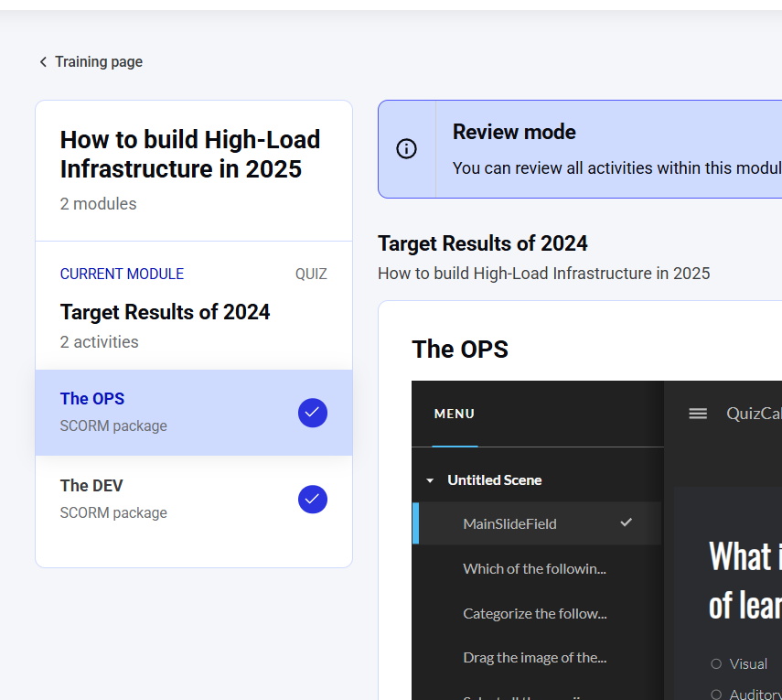Open the Target Results of 2024 module
The height and width of the screenshot is (700, 782).
point(165,312)
